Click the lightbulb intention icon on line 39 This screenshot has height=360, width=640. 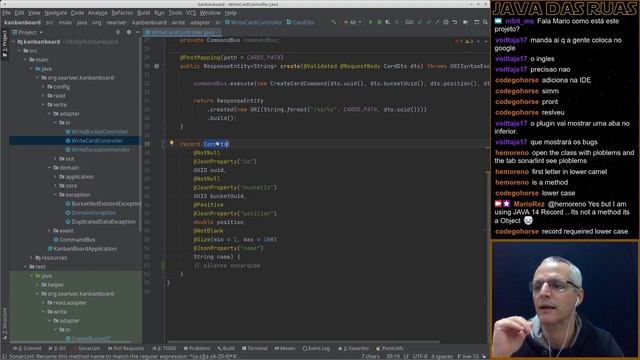pyautogui.click(x=171, y=143)
